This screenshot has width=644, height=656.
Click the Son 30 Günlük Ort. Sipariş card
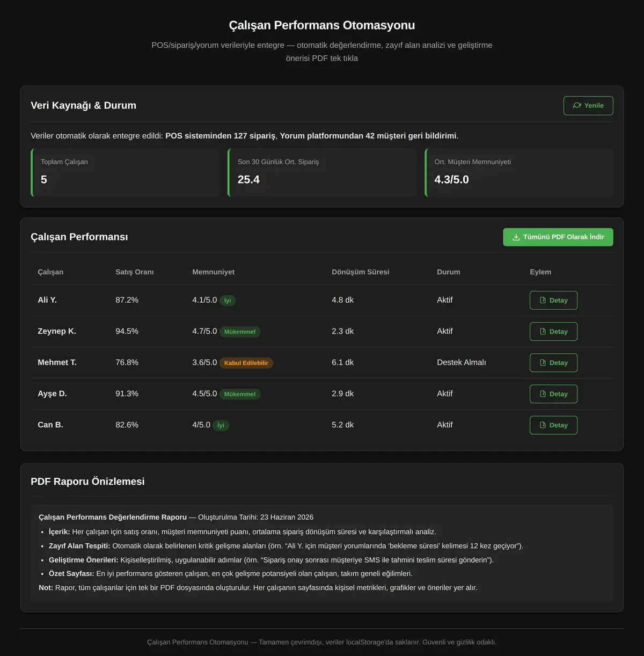click(x=322, y=172)
